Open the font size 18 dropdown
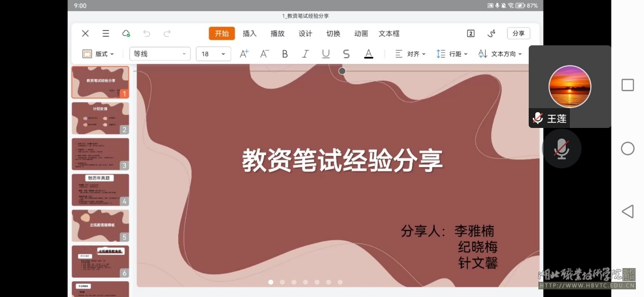 coord(213,54)
